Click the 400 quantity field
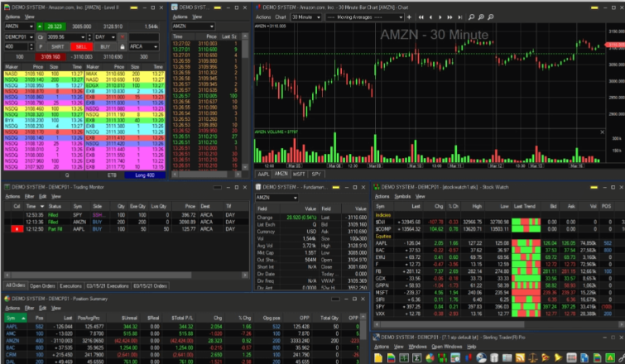The width and height of the screenshot is (625, 364). coord(16,46)
